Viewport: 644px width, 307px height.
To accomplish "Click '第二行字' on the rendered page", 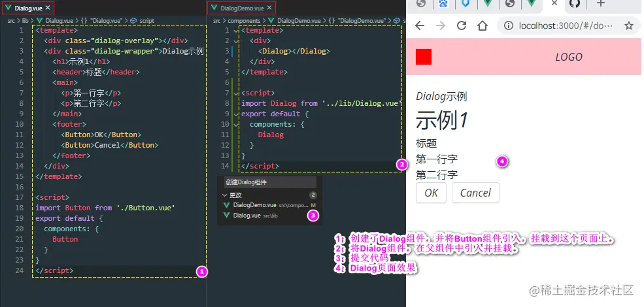I will click(x=437, y=175).
